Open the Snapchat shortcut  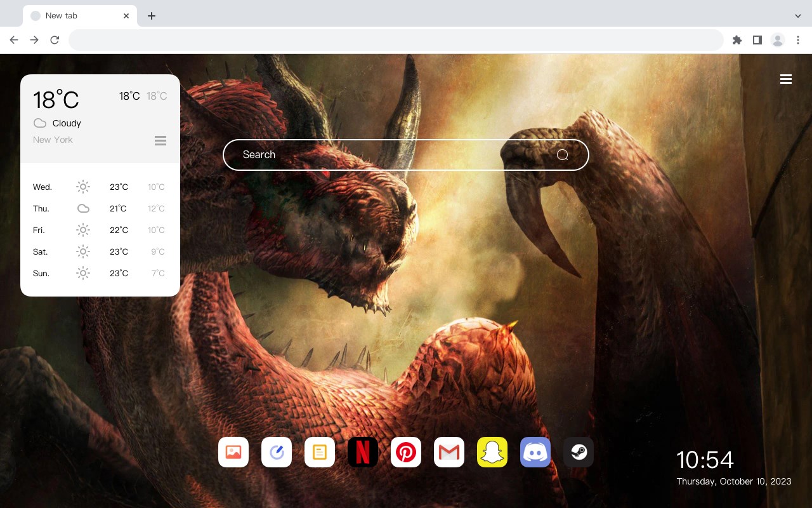[x=492, y=452]
